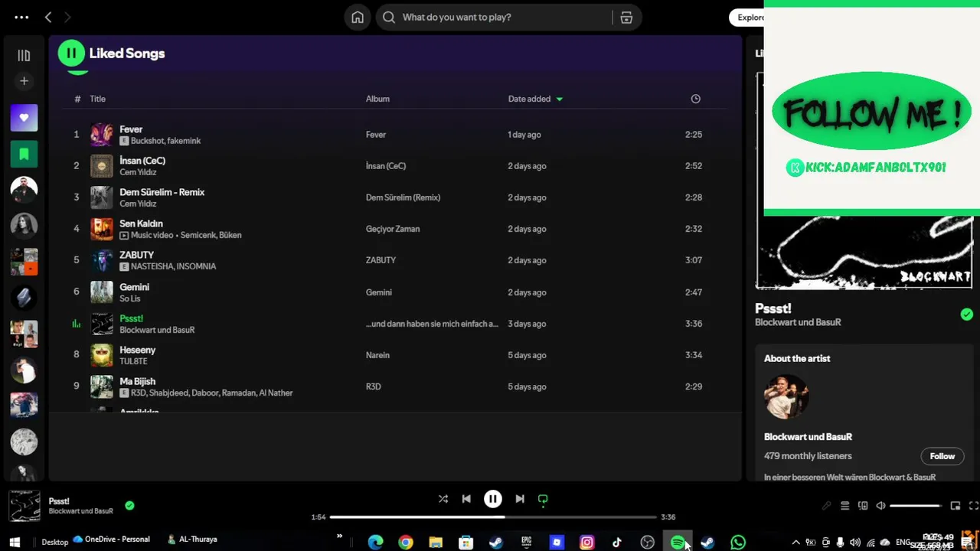This screenshot has width=980, height=551.
Task: Open the Queue icon
Action: tap(845, 506)
